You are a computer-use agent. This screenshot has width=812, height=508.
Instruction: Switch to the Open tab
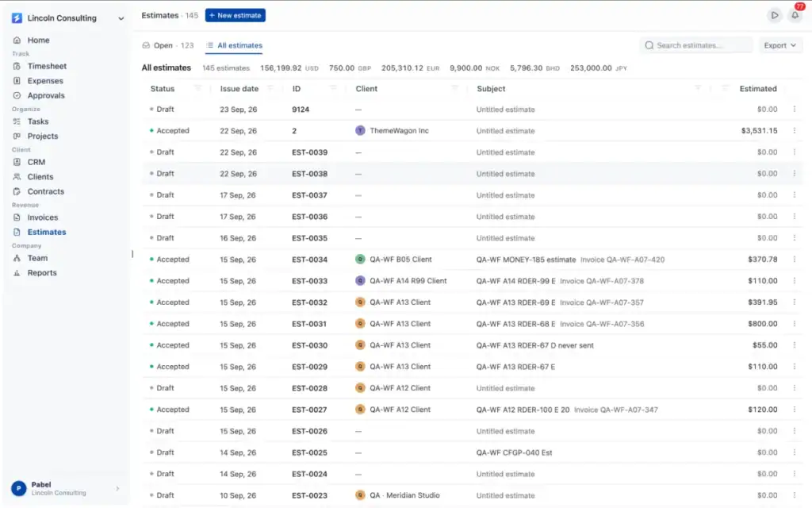(x=168, y=45)
